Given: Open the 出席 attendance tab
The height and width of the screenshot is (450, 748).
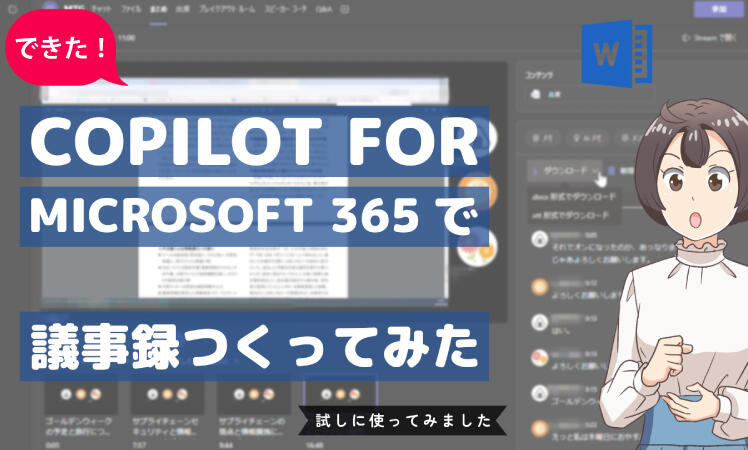Looking at the screenshot, I should coord(183,9).
